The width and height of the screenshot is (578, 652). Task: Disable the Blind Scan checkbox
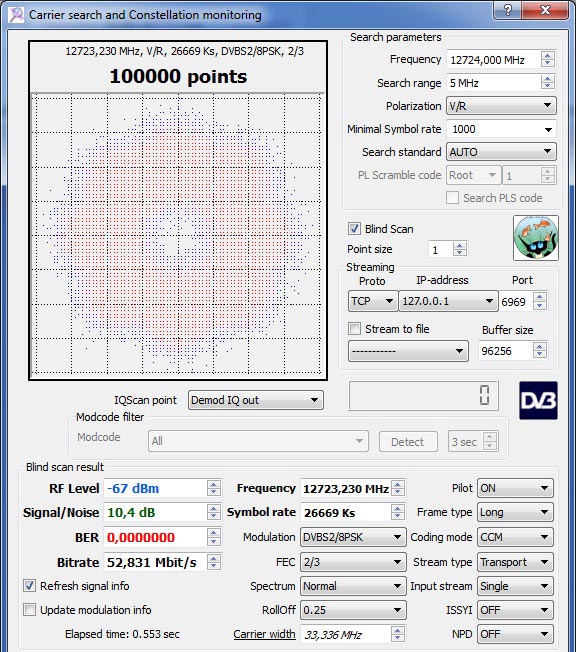(354, 228)
